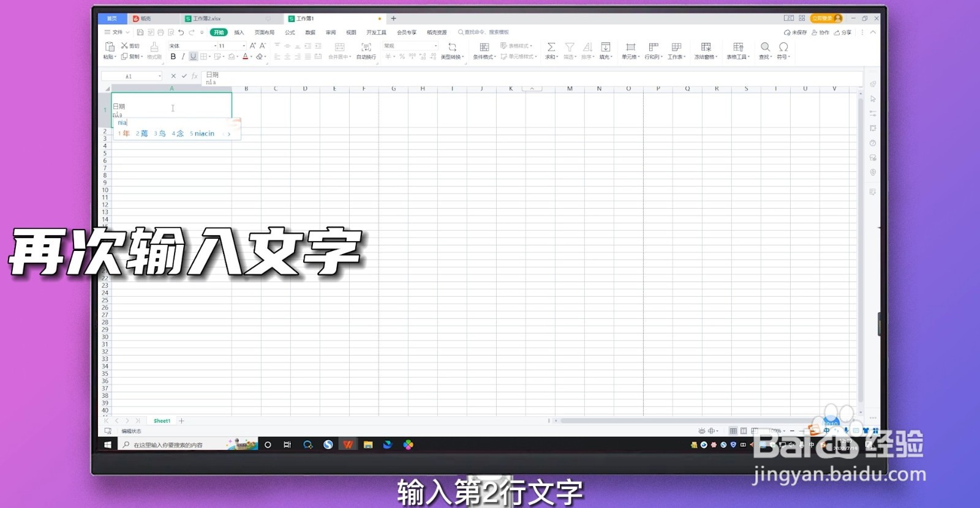Click the Fill (填充) icon
Screen dimensions: 980x508
coord(605,47)
